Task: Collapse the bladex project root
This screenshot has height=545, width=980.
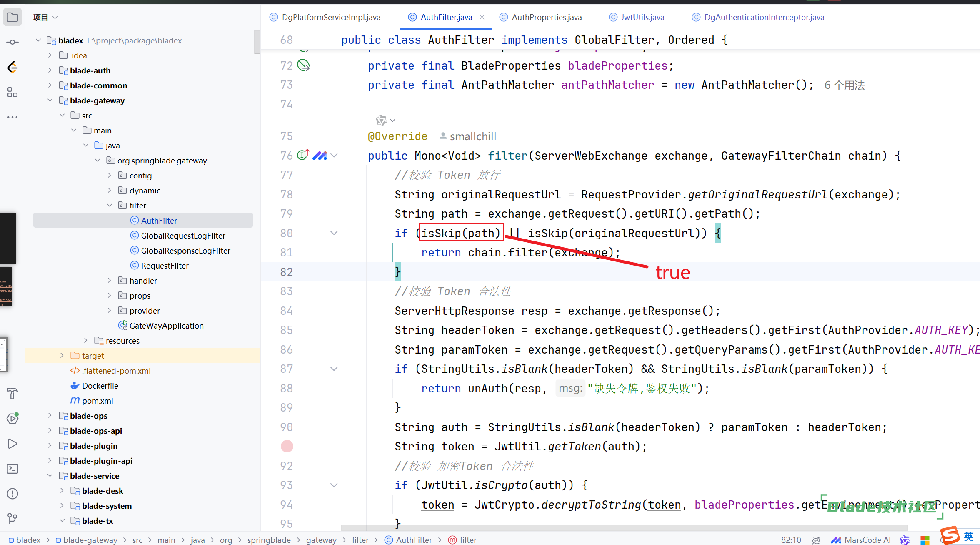Action: (38, 40)
